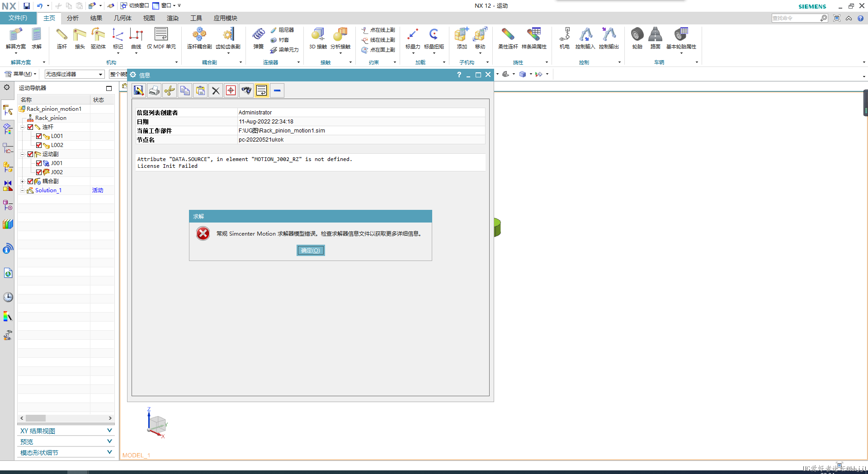The height and width of the screenshot is (474, 868).
Task: Click the 添加 submechanism add icon
Action: coord(462,38)
